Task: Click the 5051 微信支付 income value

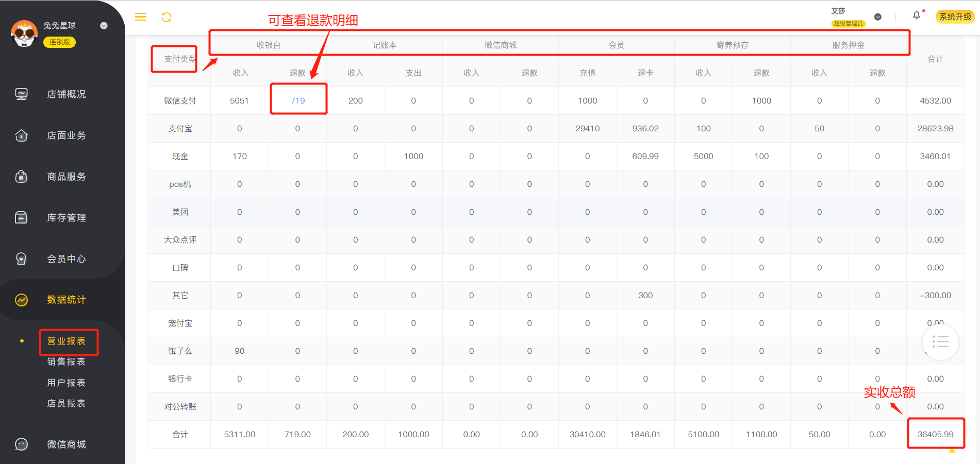Action: [239, 100]
